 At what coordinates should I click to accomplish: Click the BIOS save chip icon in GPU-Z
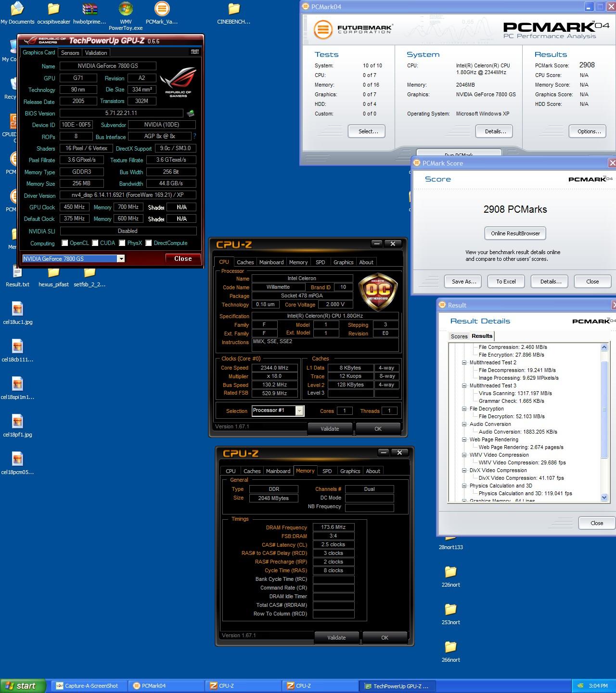coord(191,114)
